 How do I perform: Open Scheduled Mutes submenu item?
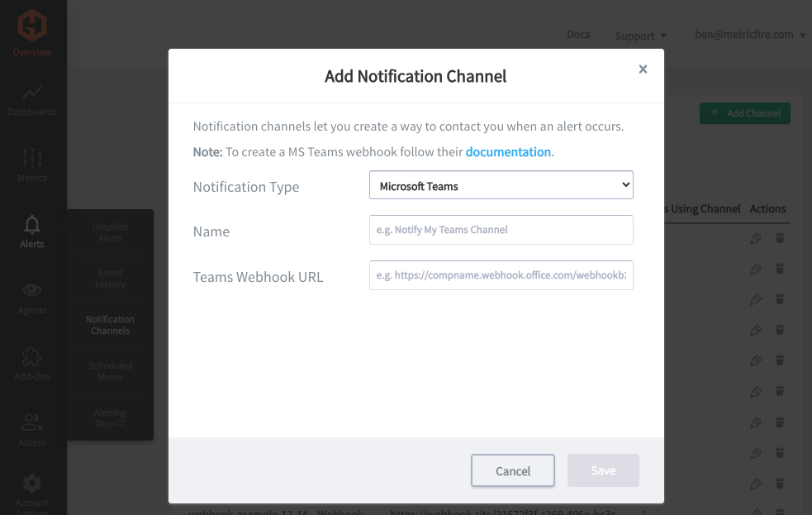tap(111, 371)
